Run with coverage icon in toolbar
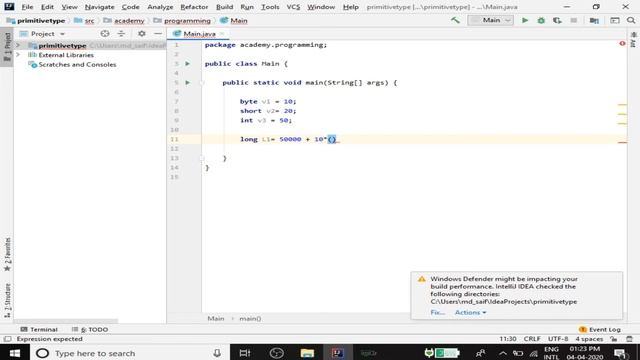 (557, 20)
